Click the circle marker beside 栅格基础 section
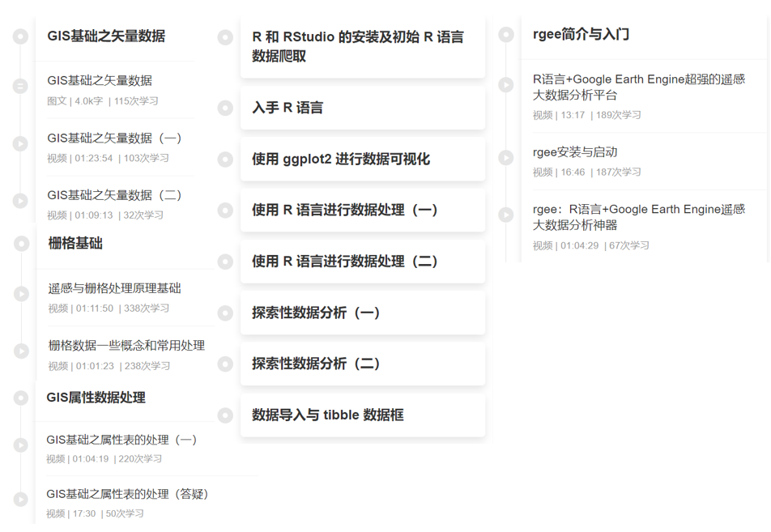Image resolution: width=771 pixels, height=532 pixels. (x=21, y=243)
